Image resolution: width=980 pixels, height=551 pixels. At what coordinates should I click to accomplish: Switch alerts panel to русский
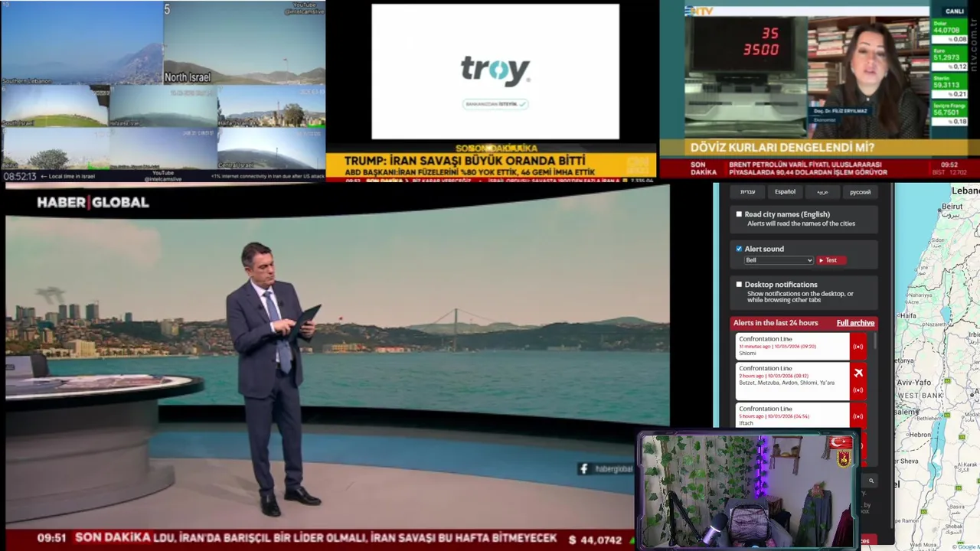(x=860, y=192)
